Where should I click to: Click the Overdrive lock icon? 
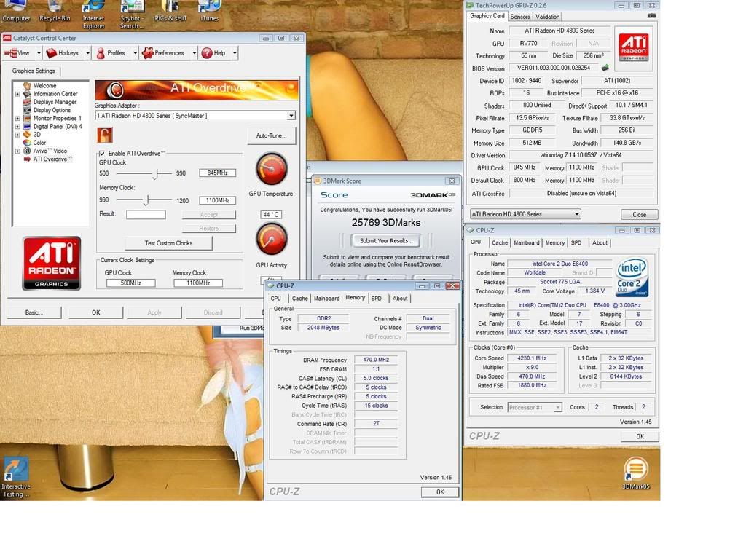[105, 135]
